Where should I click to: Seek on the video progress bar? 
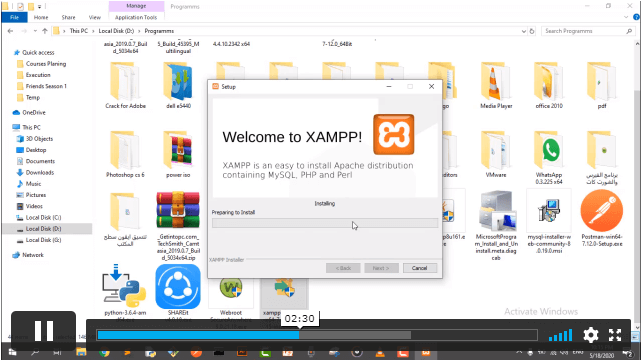(317, 335)
